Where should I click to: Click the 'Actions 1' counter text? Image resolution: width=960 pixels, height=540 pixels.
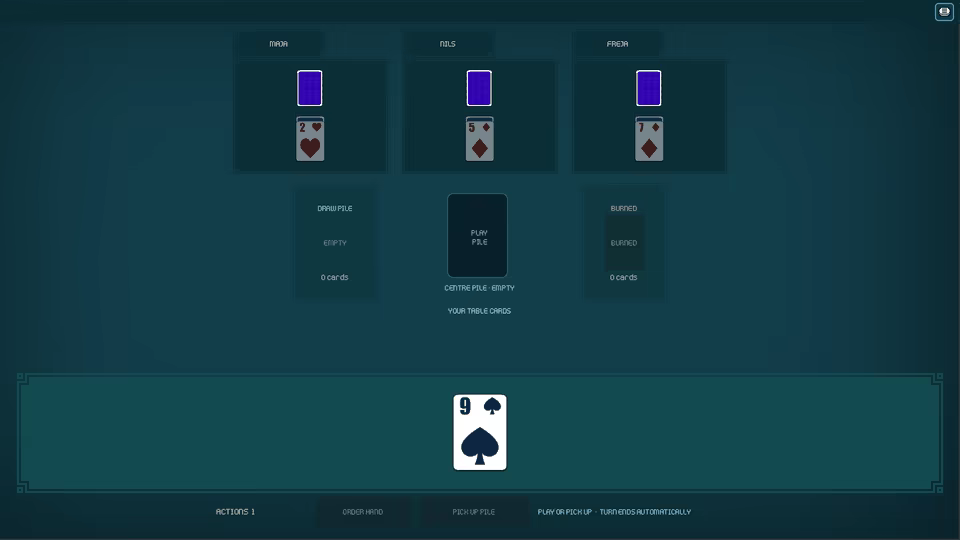tap(235, 512)
